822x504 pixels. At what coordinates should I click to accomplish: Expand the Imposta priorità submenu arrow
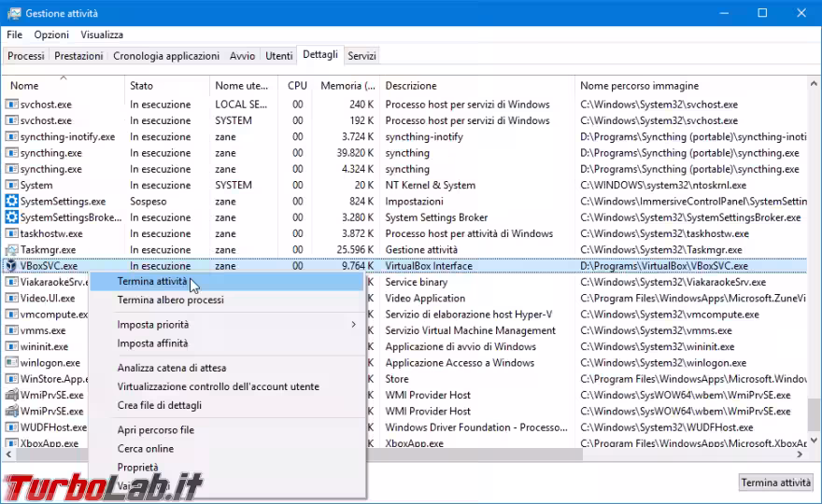pyautogui.click(x=354, y=324)
